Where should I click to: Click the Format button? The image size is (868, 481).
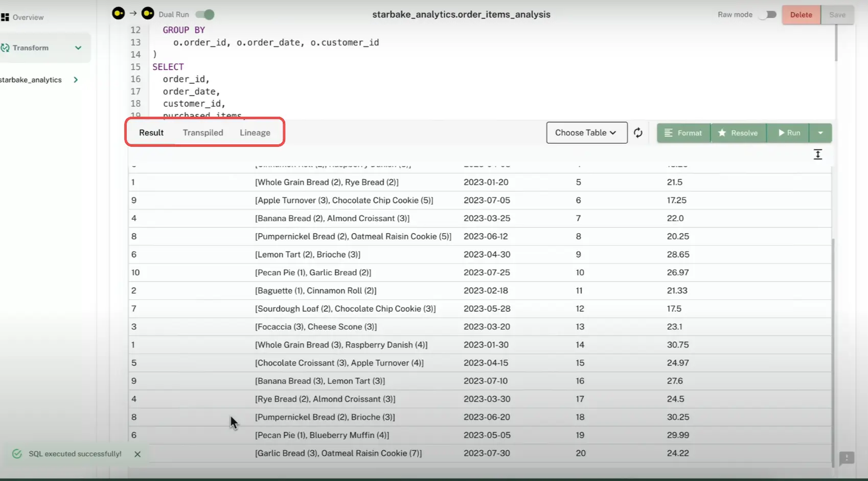tap(683, 133)
